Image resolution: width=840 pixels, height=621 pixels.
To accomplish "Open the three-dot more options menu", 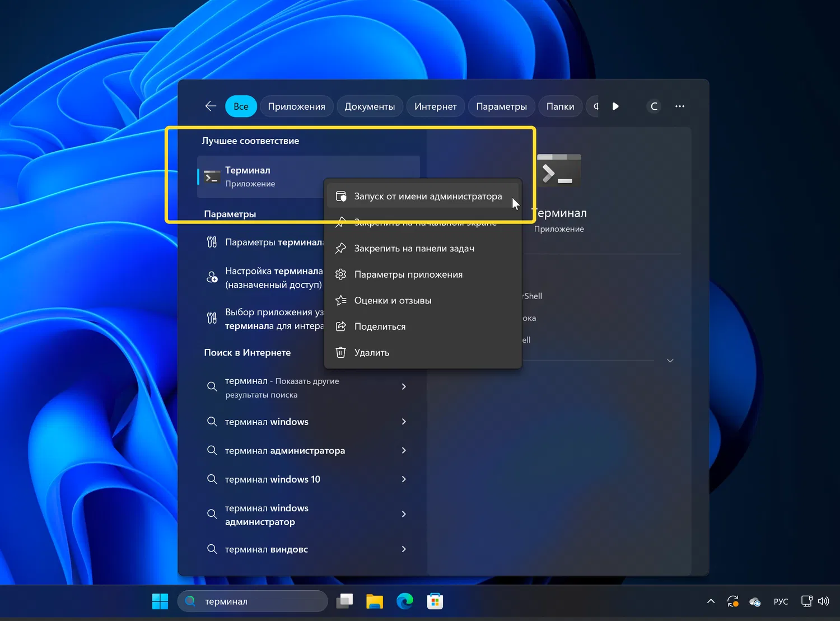I will click(680, 106).
